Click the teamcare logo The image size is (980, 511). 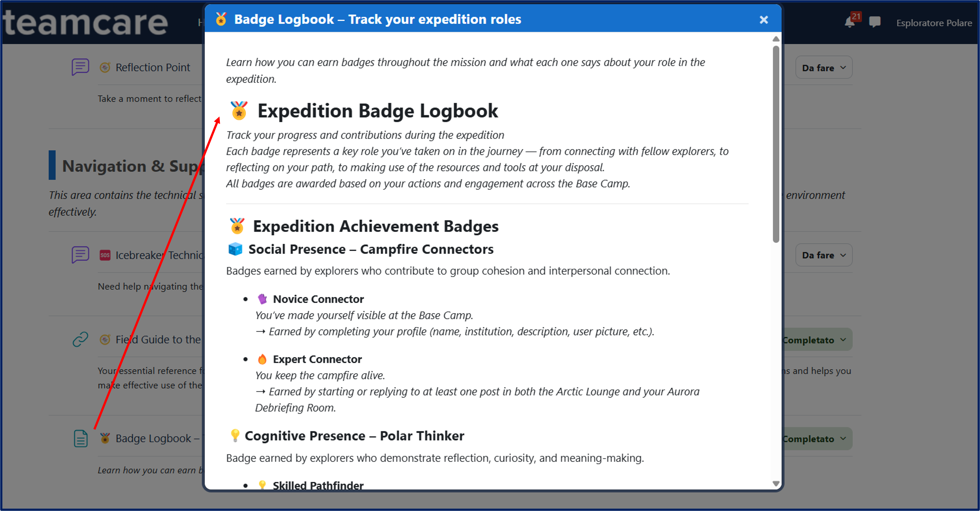[86, 23]
